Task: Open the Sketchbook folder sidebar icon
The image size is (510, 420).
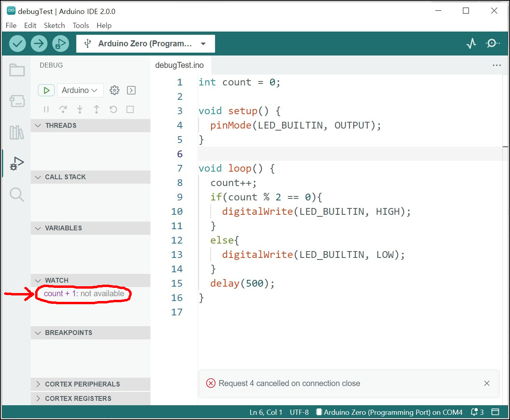Action: 17,70
